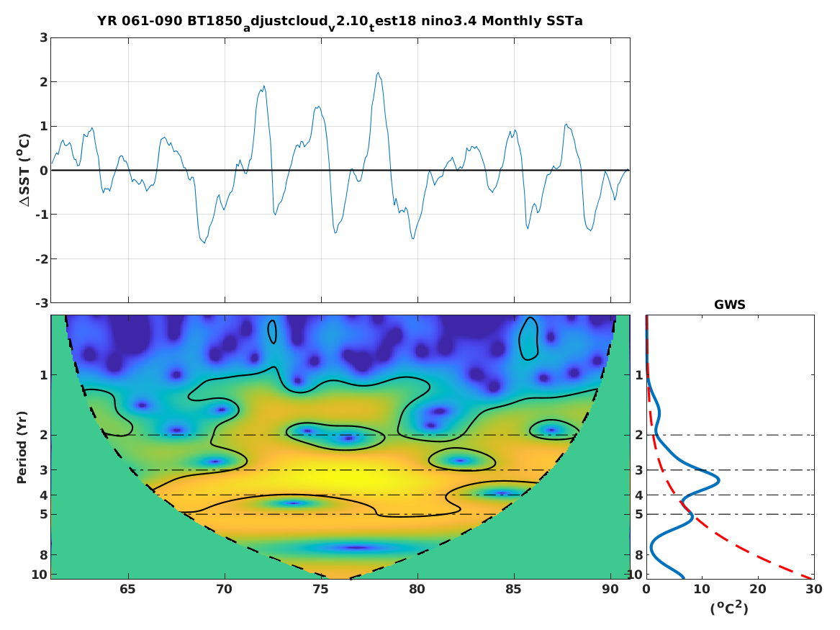
Task: Click the blue low-power spot at 8-year period
Action: 356,547
